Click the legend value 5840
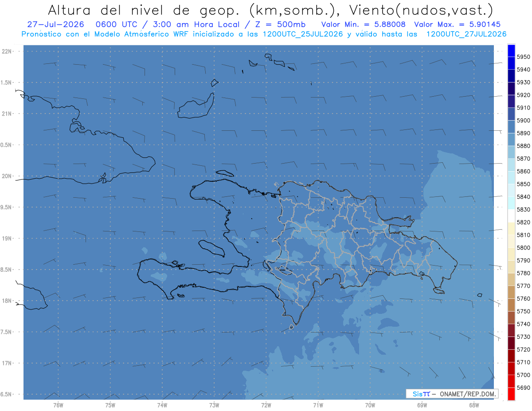 tap(523, 197)
